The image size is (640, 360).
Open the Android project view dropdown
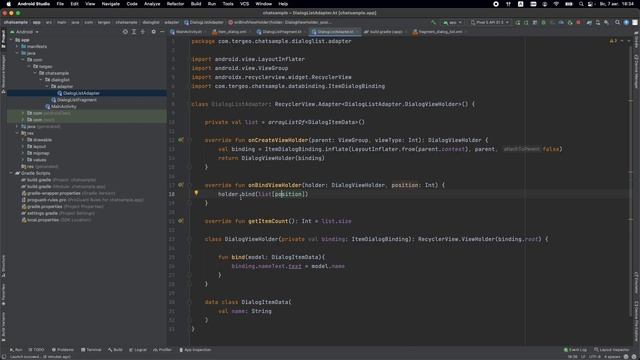[x=24, y=32]
